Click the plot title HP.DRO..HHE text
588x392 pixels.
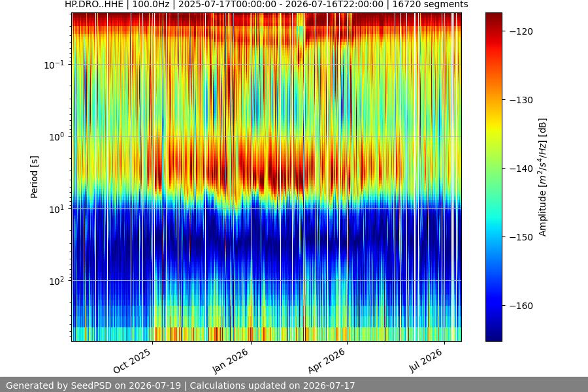point(267,5)
